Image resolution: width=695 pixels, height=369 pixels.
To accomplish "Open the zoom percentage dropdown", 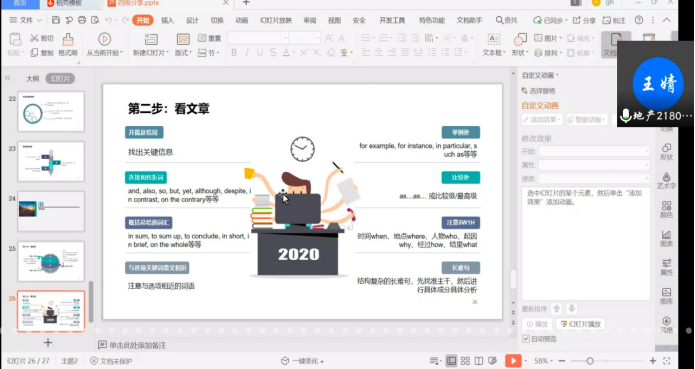I will (x=543, y=361).
